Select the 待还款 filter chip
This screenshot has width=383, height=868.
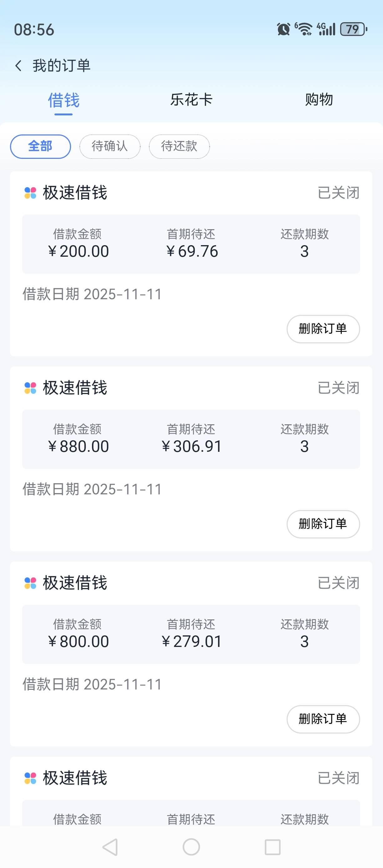[179, 146]
